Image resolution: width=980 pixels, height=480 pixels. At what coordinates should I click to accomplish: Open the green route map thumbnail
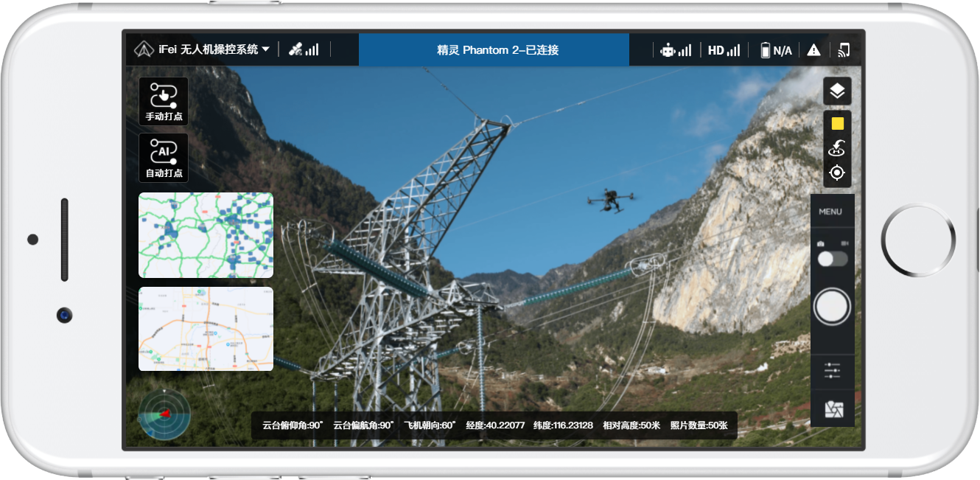coord(206,235)
